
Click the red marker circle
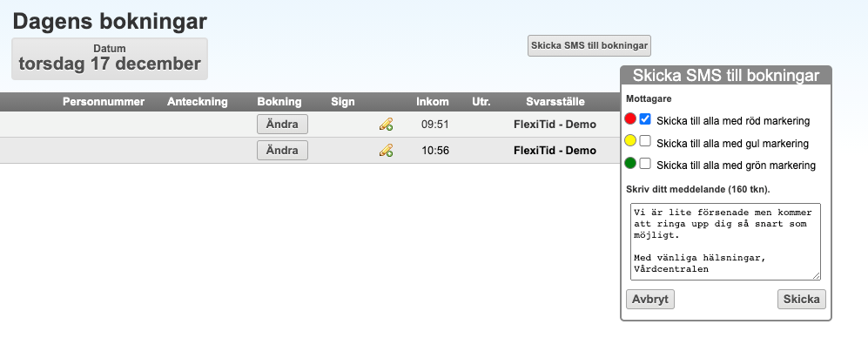(630, 118)
